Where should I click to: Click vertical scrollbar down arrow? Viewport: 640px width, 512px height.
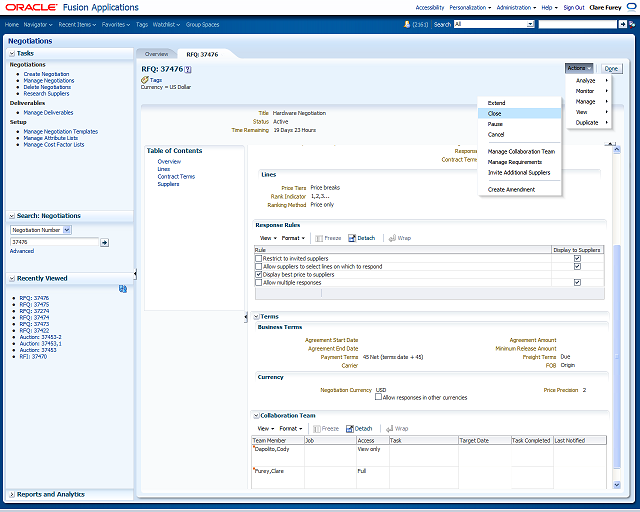617,485
